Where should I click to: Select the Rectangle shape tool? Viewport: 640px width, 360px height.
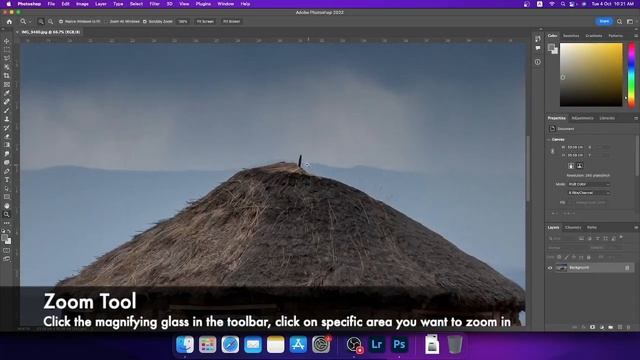coord(7,197)
